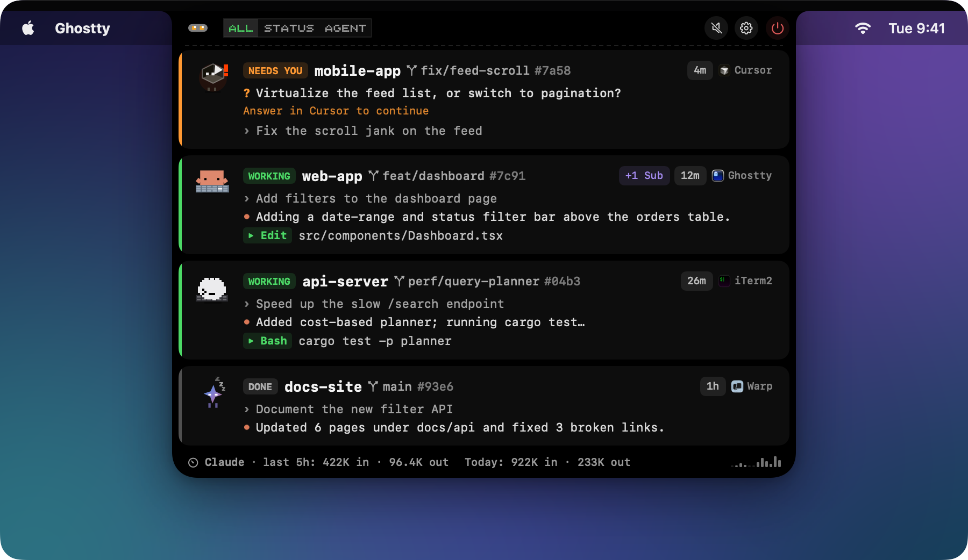Open the web-app session title
Viewport: 968px width, 560px height.
(332, 176)
